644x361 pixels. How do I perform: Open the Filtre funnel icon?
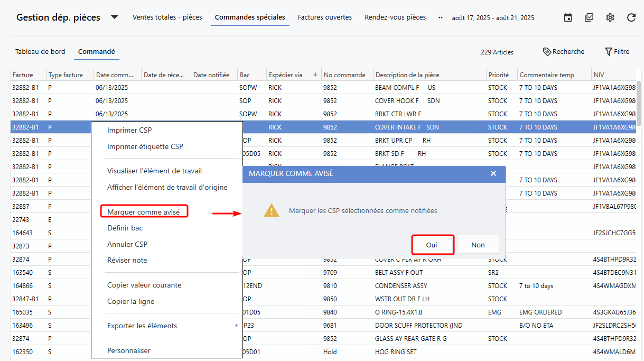[x=609, y=52]
